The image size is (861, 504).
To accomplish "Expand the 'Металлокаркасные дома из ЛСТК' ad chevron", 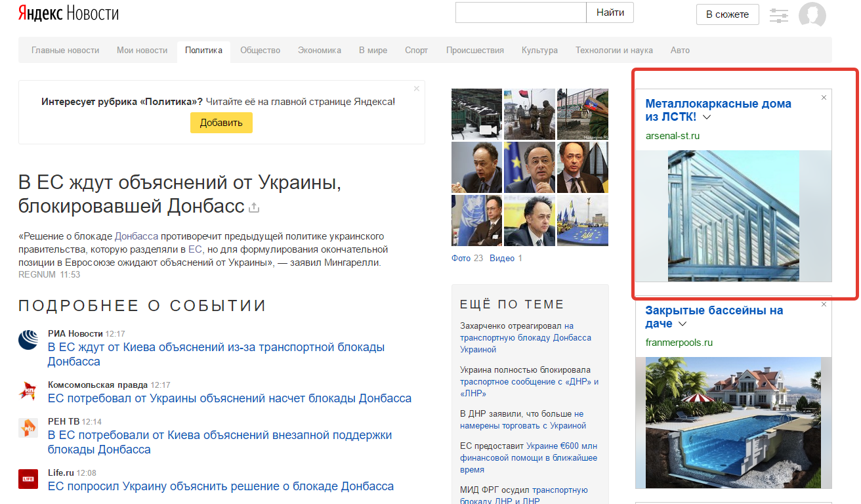I will [707, 117].
